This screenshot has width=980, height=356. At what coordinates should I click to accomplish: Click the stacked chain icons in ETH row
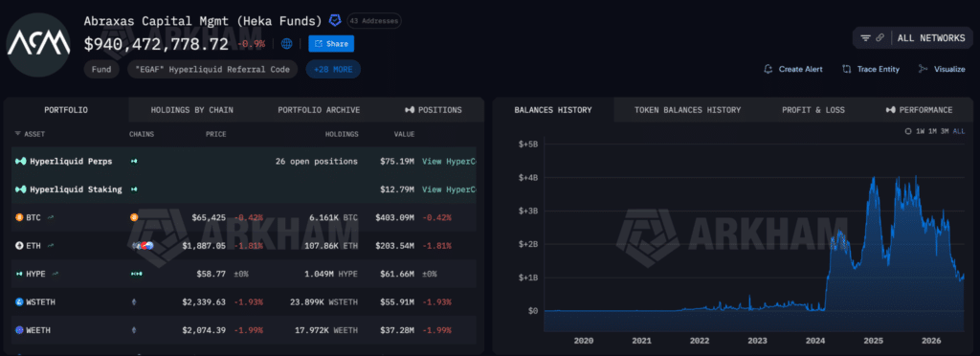point(144,245)
